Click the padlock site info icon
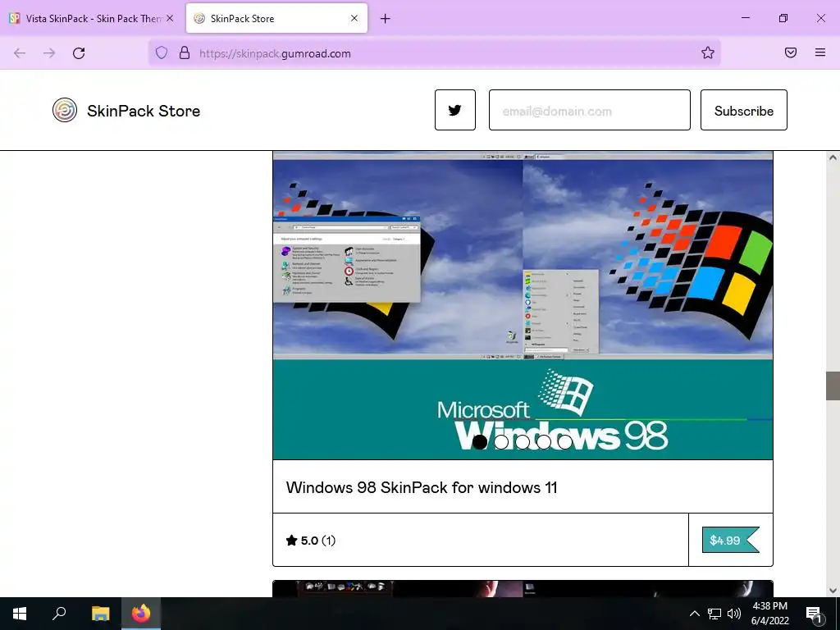The image size is (840, 630). point(185,52)
